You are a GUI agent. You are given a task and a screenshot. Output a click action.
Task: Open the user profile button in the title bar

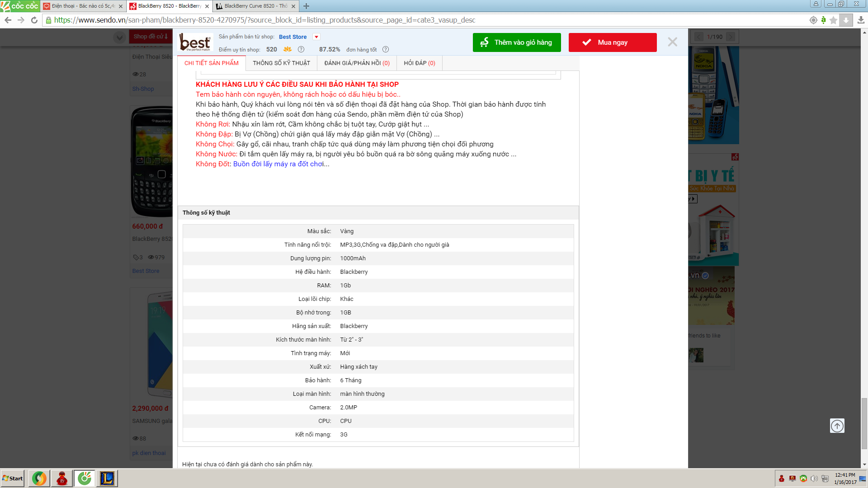click(816, 4)
